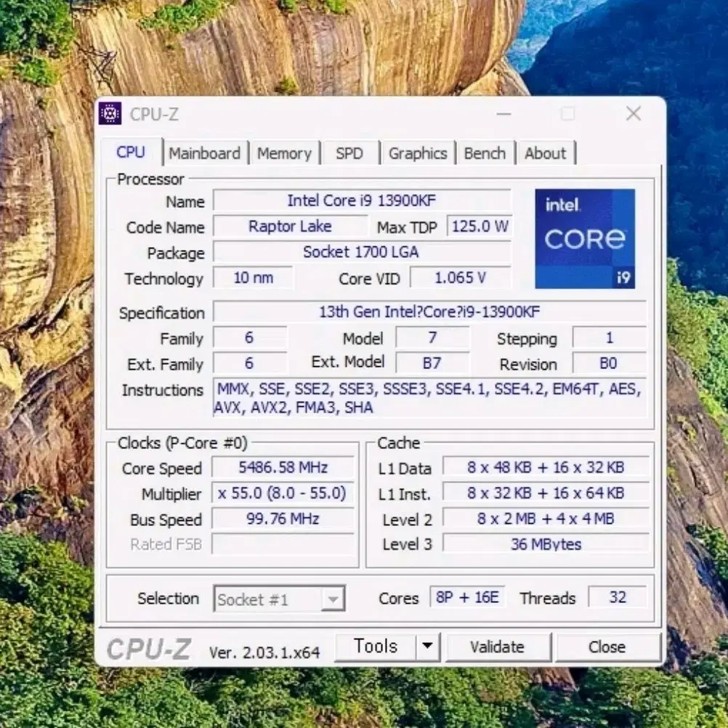View the About tab
The height and width of the screenshot is (728, 728).
[546, 153]
